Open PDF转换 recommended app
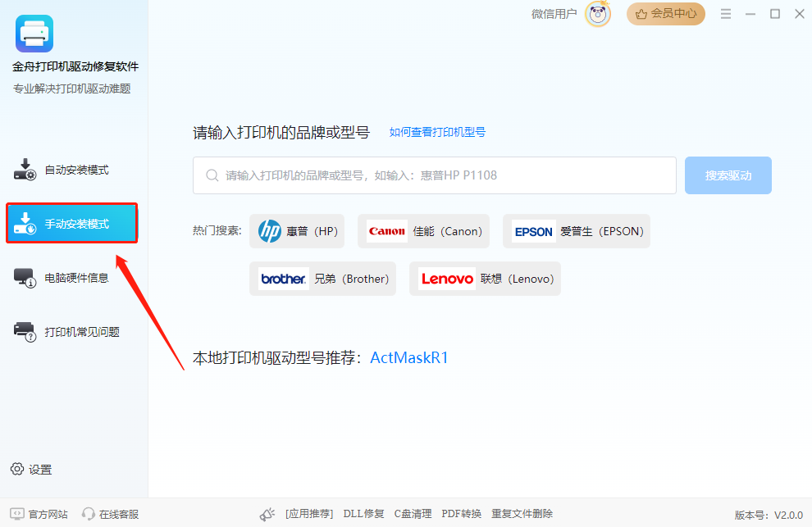 click(x=462, y=514)
